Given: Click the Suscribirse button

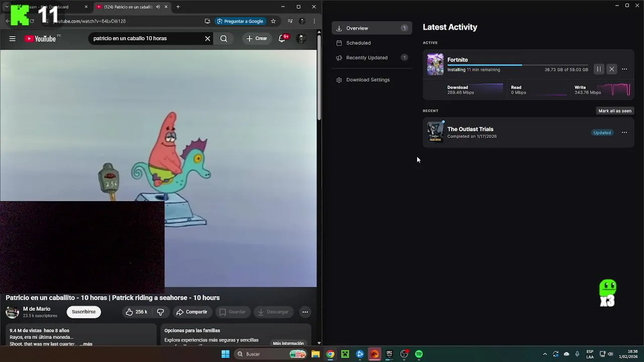Looking at the screenshot, I should pos(84,312).
